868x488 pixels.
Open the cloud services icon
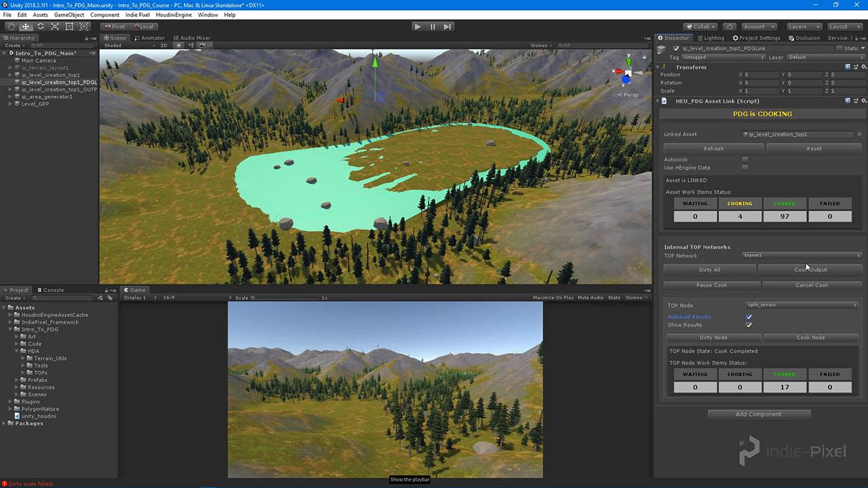(x=729, y=26)
